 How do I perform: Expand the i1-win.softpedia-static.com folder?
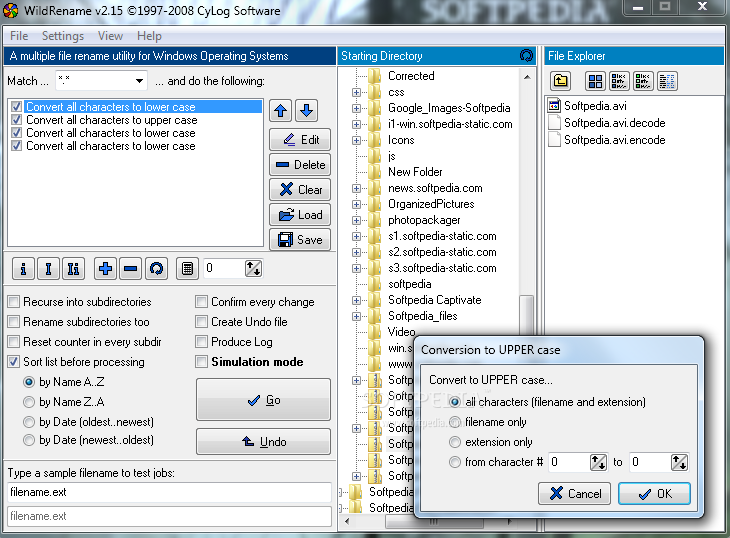(357, 124)
